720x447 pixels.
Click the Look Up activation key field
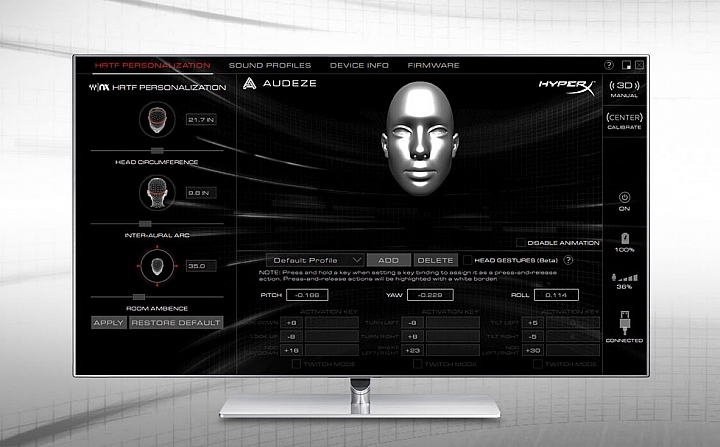(332, 336)
